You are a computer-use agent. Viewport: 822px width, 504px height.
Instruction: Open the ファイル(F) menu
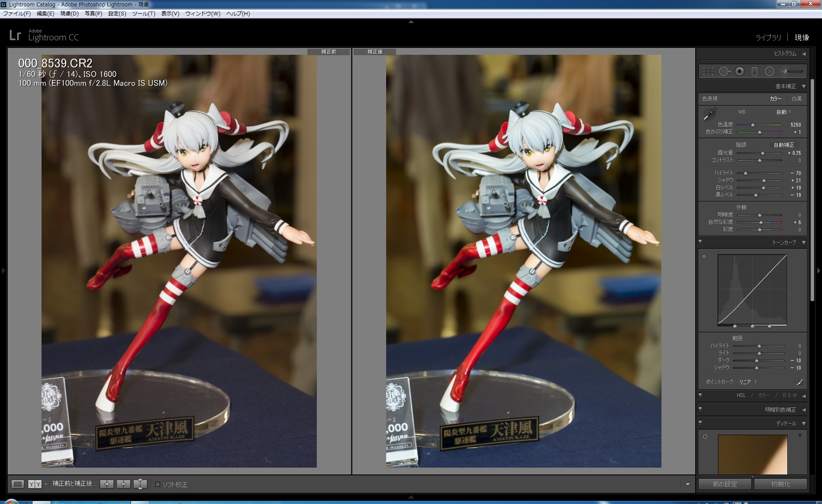(x=17, y=14)
